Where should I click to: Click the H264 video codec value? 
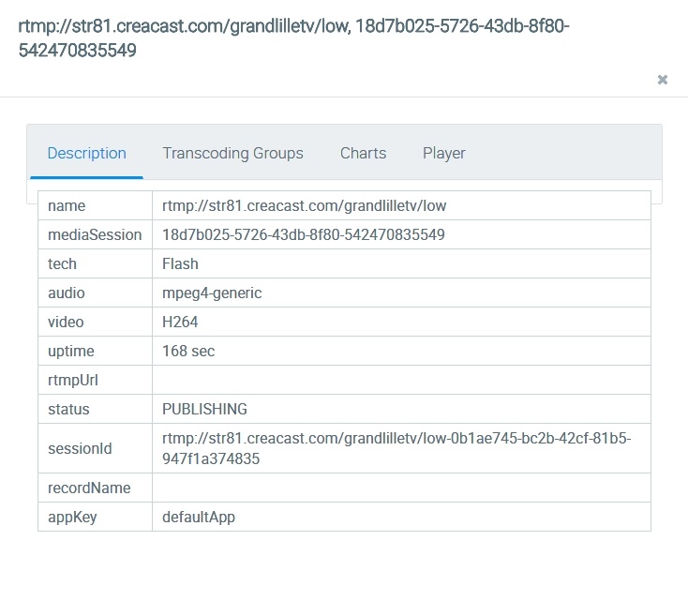[180, 322]
